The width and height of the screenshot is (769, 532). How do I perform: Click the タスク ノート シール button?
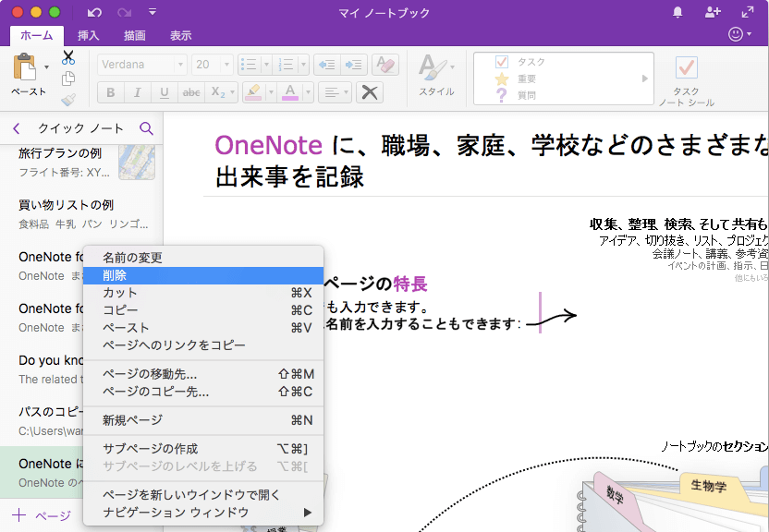click(686, 81)
